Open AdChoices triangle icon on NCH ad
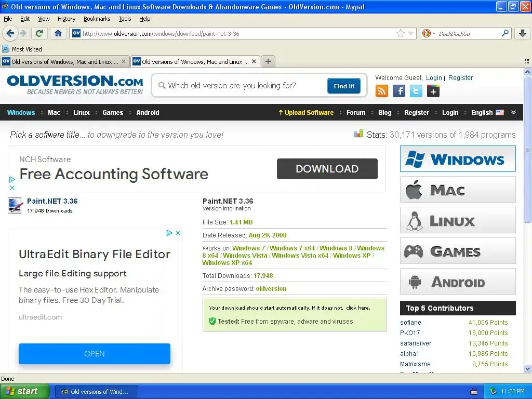 click(x=12, y=179)
